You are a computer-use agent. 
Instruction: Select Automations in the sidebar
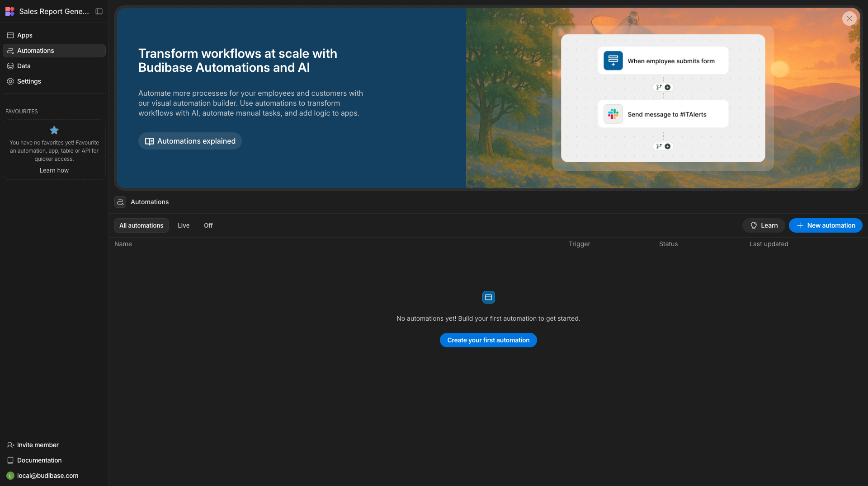point(54,51)
